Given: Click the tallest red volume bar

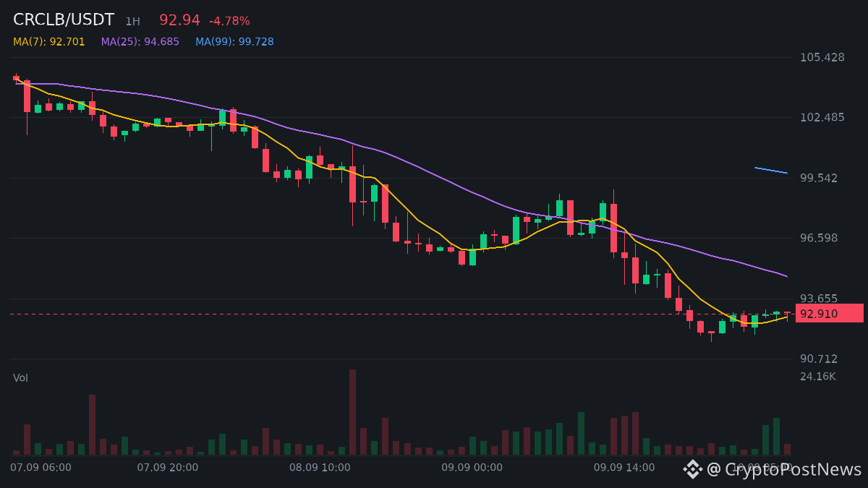Looking at the screenshot, I should pos(353,412).
